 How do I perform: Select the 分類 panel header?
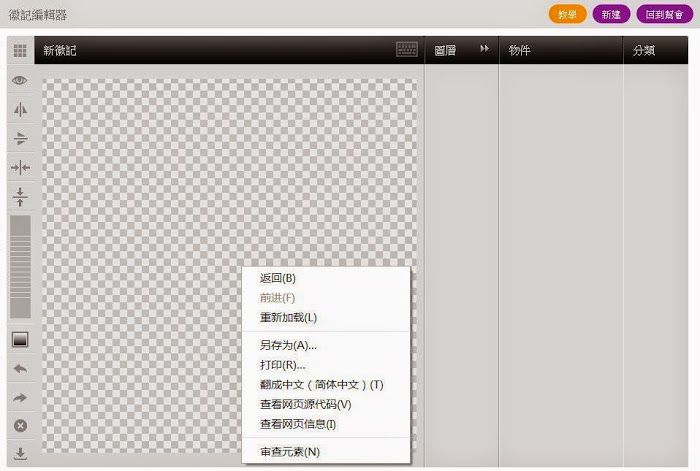(x=644, y=50)
